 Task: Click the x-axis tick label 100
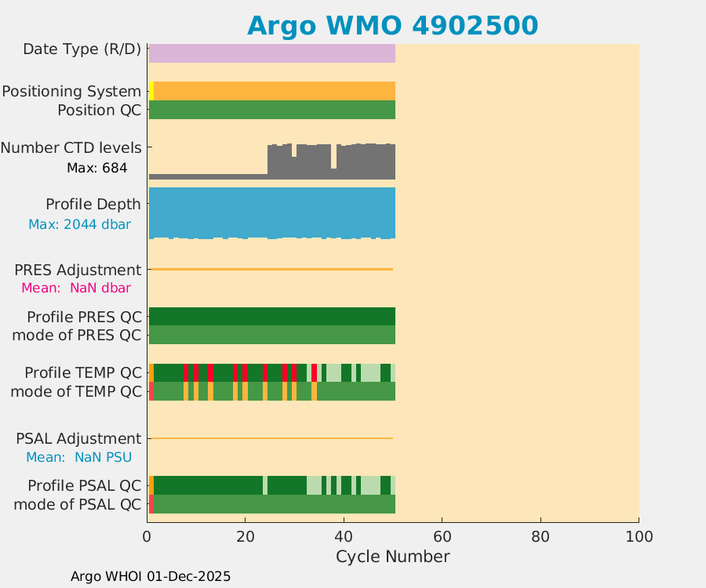pos(639,536)
